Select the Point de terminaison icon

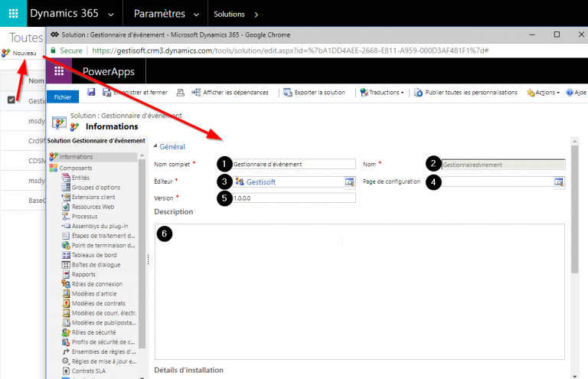pyautogui.click(x=66, y=246)
